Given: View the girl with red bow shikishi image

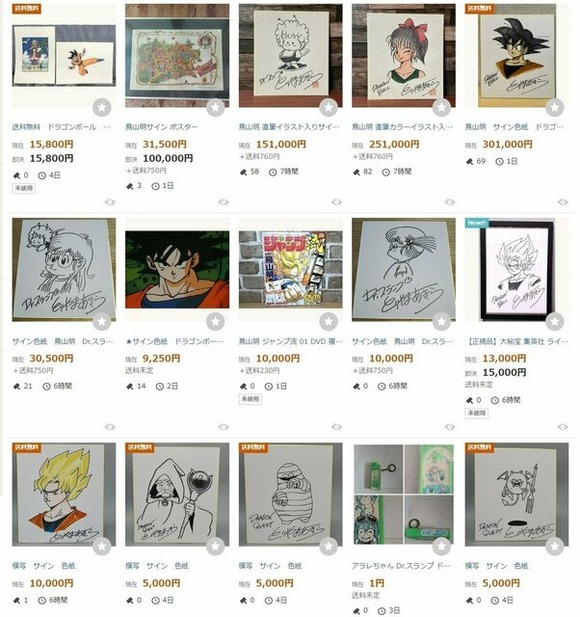Looking at the screenshot, I should click(404, 55).
